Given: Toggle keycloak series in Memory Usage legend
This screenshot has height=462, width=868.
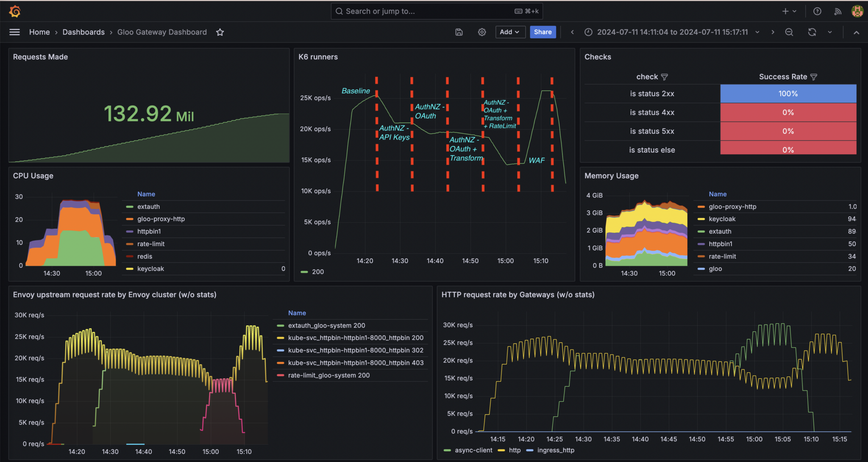Looking at the screenshot, I should point(722,219).
